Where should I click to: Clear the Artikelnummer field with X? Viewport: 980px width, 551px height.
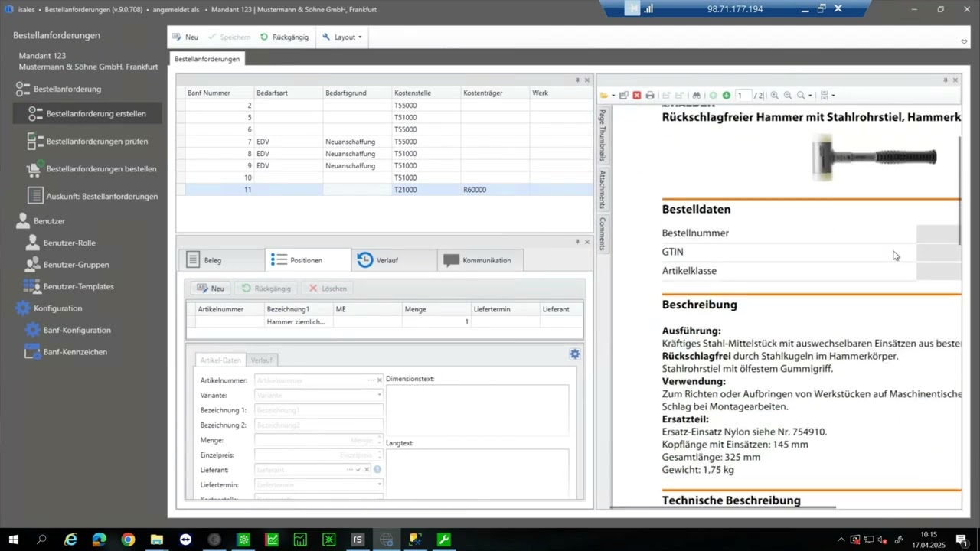coord(379,380)
